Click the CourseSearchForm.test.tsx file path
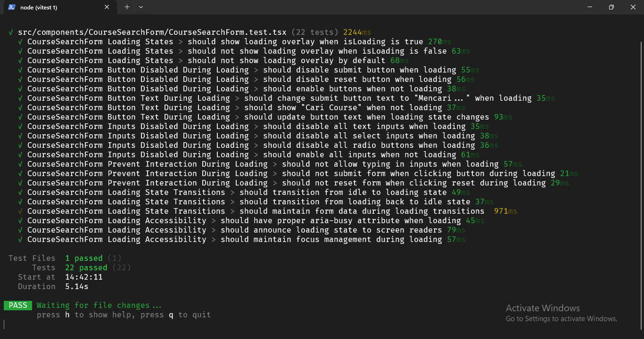 152,32
